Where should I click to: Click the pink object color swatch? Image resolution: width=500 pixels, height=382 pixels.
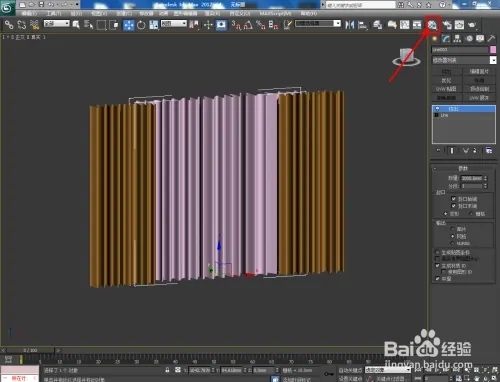(x=493, y=50)
